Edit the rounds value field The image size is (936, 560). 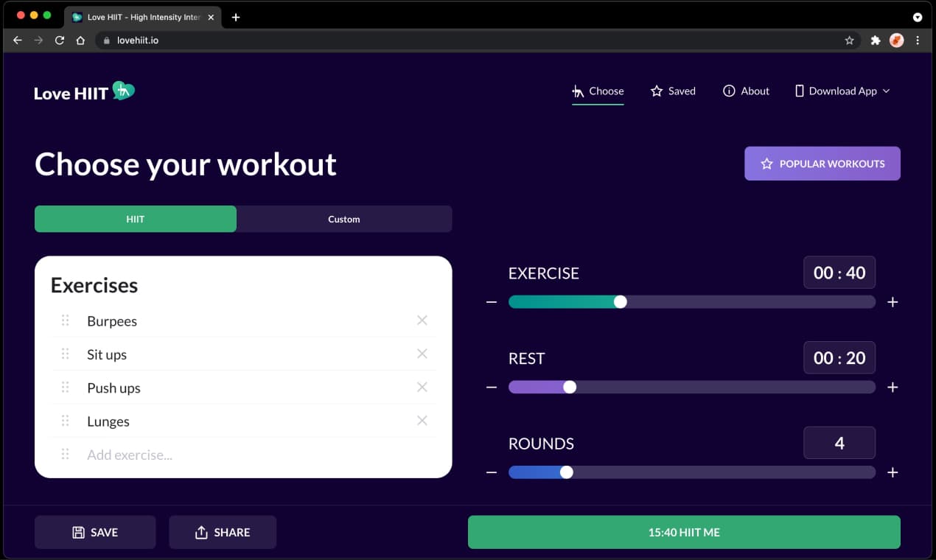pyautogui.click(x=839, y=444)
